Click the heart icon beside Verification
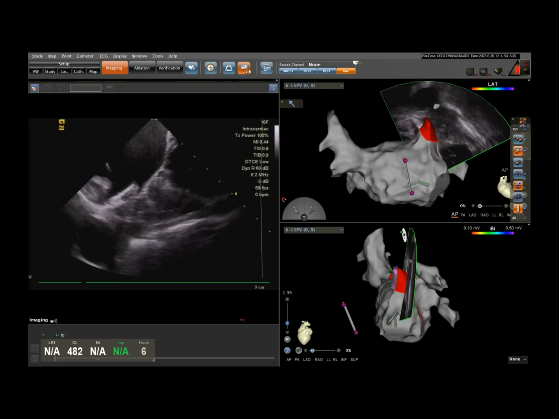 click(191, 67)
